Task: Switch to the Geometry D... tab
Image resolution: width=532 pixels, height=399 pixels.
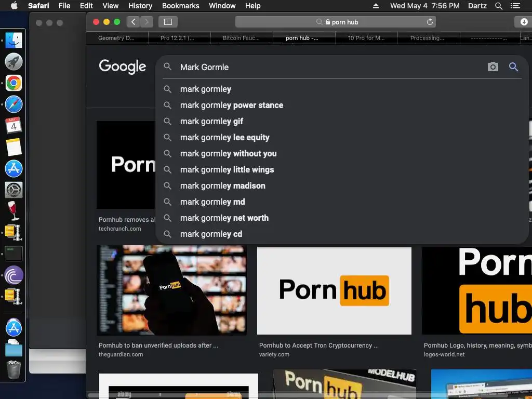Action: point(117,38)
